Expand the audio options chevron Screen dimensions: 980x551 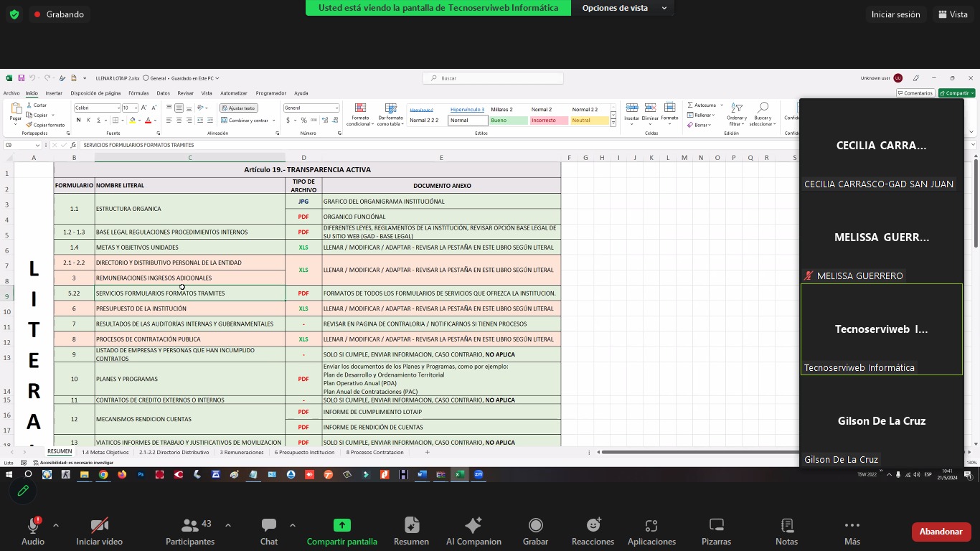click(56, 525)
